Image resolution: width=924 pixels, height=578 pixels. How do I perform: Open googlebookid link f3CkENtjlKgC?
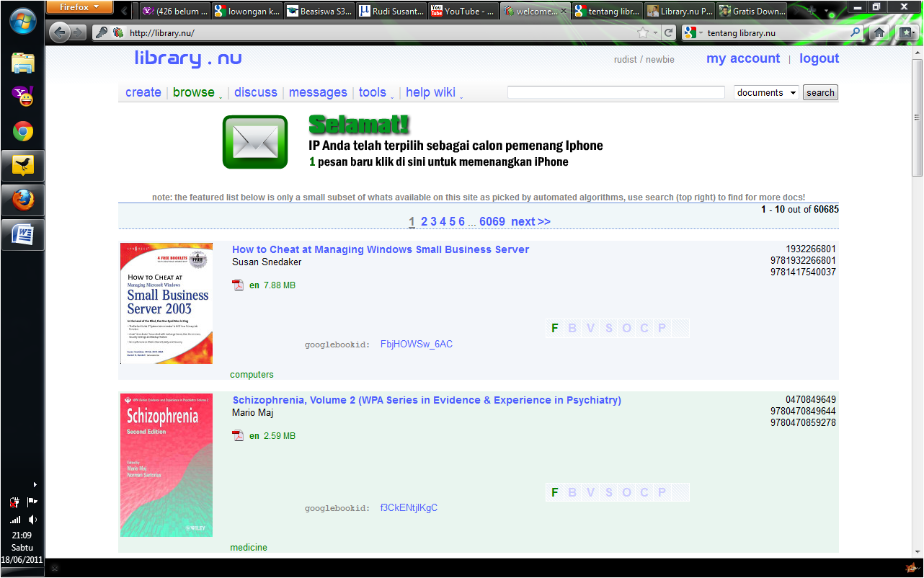click(x=409, y=508)
